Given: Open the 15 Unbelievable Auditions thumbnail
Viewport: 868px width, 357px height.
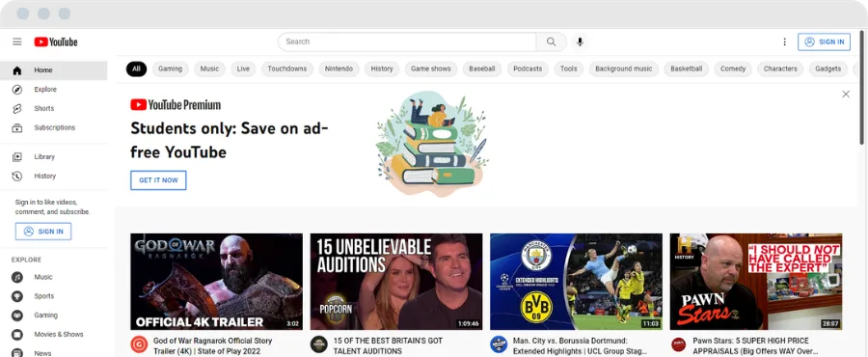Looking at the screenshot, I should [x=396, y=282].
